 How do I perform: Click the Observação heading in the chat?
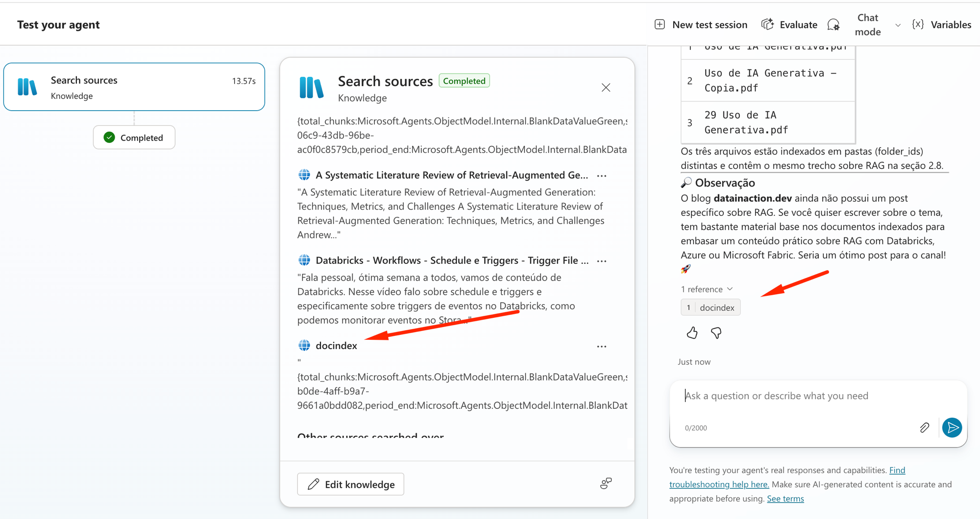(x=725, y=183)
